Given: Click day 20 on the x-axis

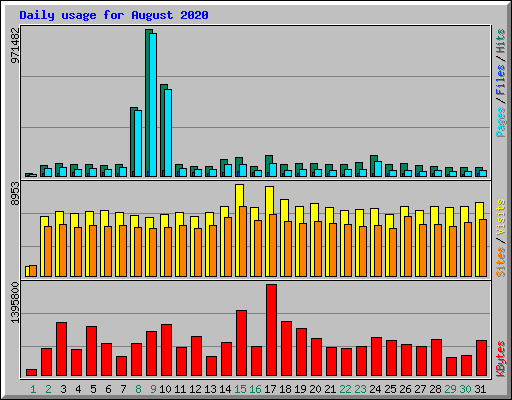Looking at the screenshot, I should pos(315,389).
